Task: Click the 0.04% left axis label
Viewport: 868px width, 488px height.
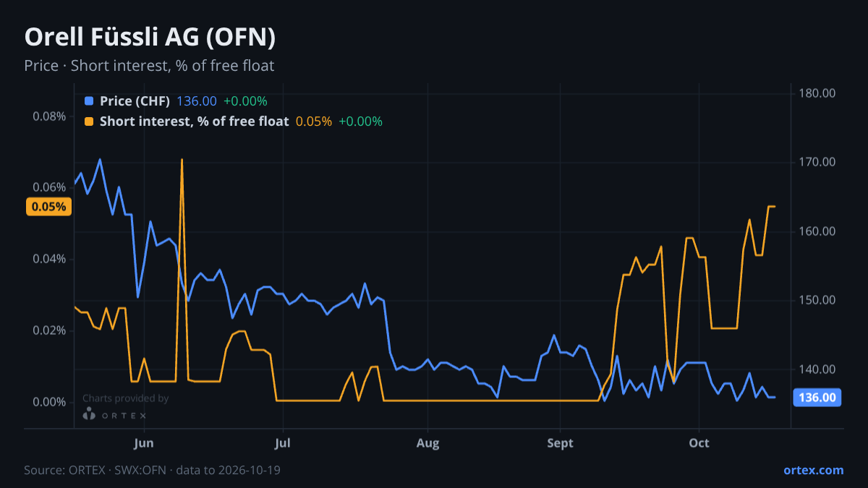Action: pos(50,259)
